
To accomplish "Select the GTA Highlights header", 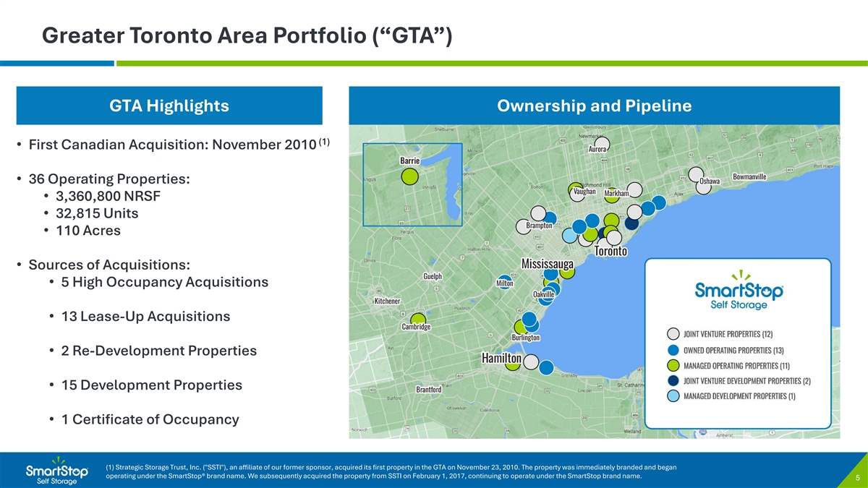I will (x=169, y=106).
